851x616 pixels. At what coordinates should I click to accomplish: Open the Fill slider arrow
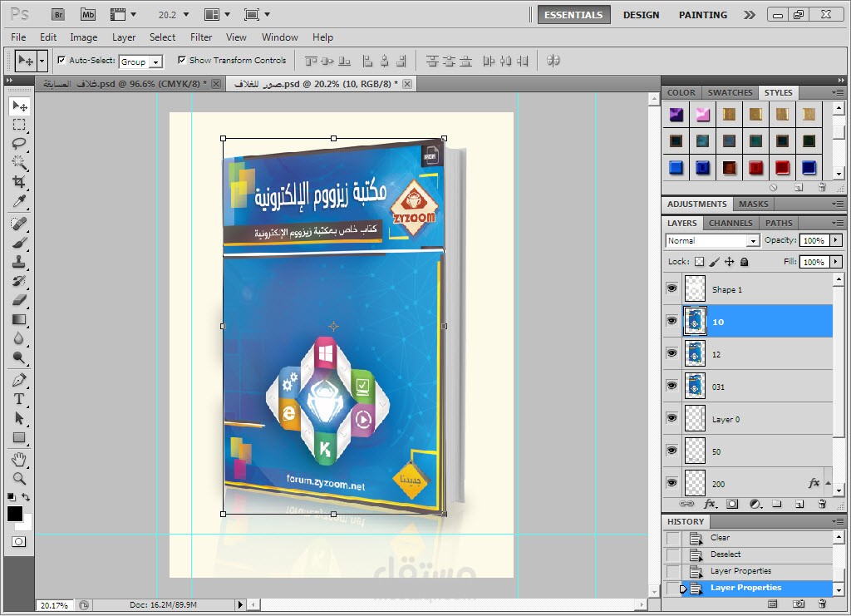coord(836,262)
